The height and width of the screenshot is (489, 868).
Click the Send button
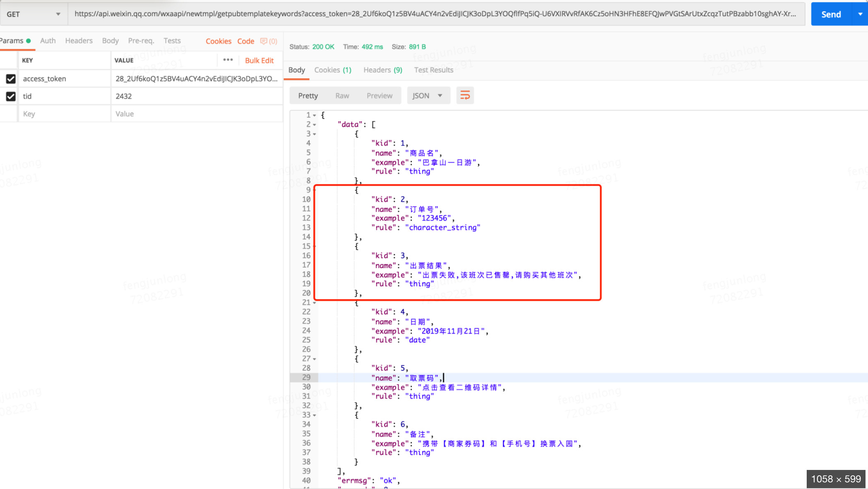coord(831,14)
